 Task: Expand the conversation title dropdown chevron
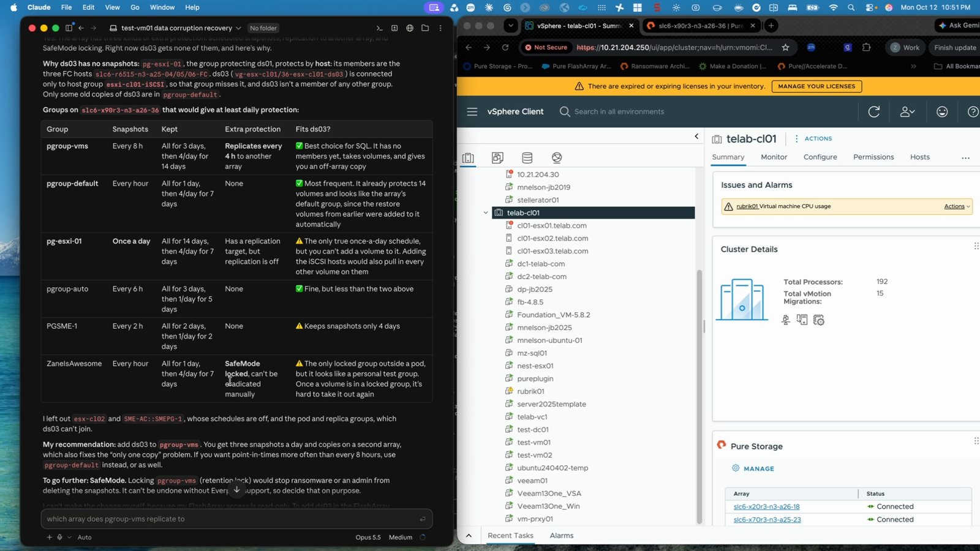tap(238, 28)
